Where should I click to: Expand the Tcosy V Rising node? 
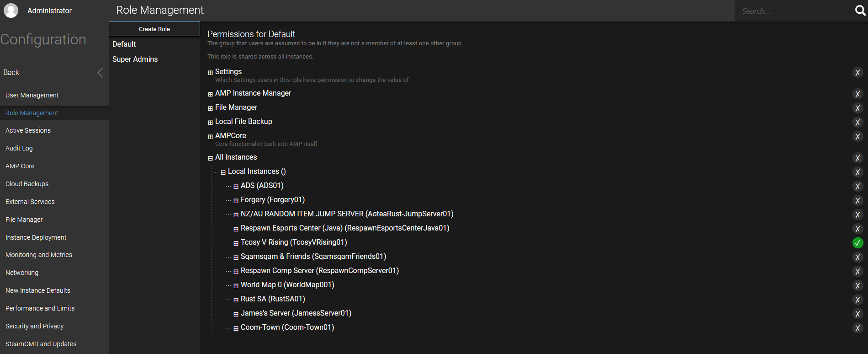point(236,243)
